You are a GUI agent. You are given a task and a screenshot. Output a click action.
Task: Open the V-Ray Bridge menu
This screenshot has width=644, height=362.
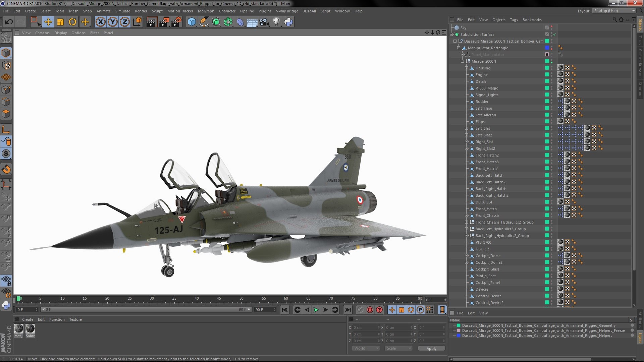click(287, 11)
